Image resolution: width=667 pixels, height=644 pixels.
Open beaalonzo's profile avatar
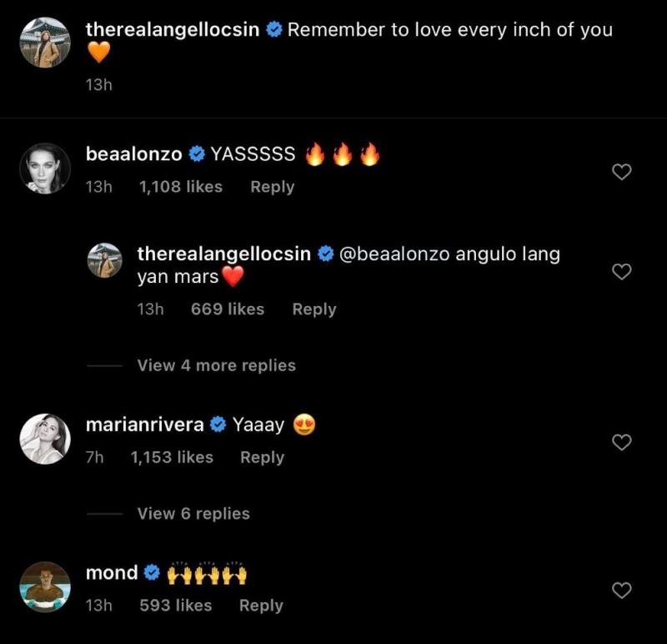pyautogui.click(x=44, y=169)
